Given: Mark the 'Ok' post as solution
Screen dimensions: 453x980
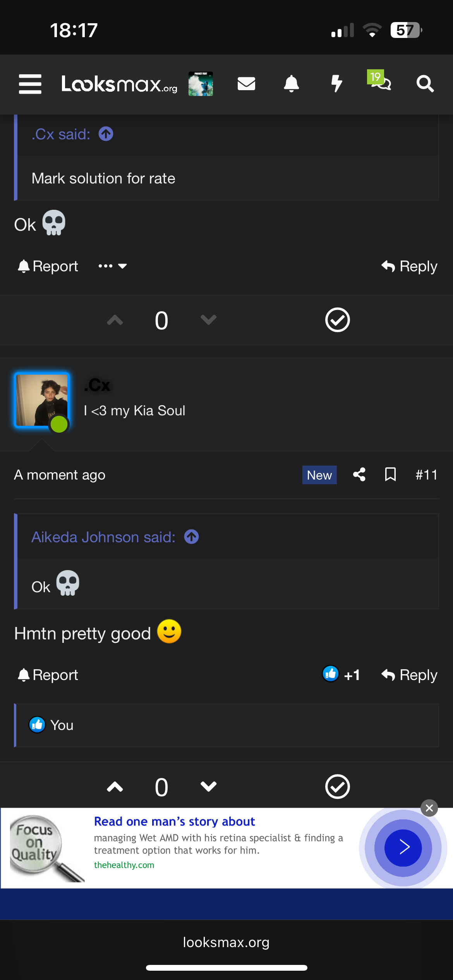Looking at the screenshot, I should tap(337, 320).
